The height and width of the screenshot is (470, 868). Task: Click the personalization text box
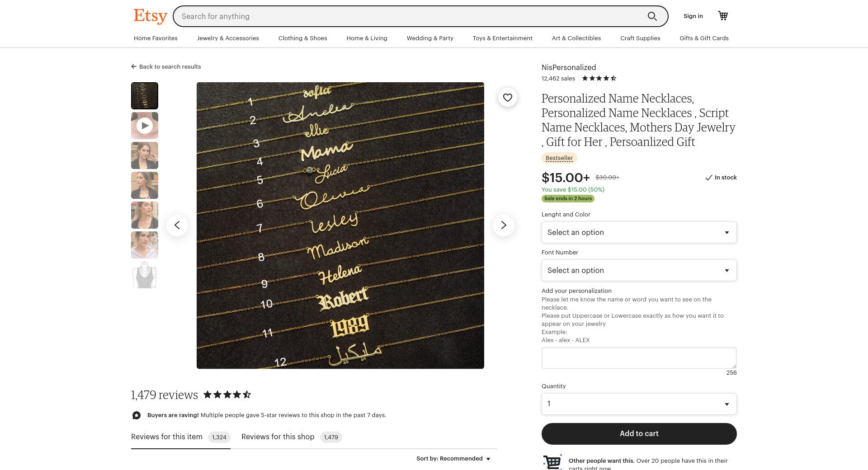pos(639,358)
